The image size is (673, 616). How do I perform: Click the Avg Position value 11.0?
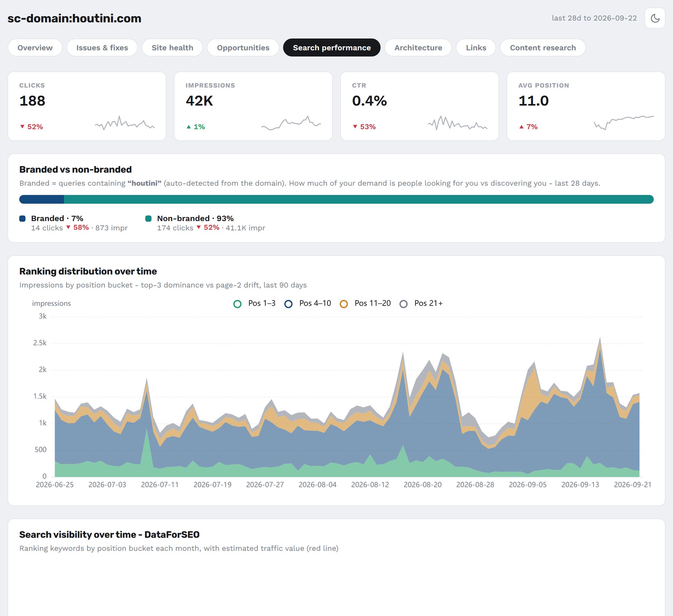click(534, 101)
